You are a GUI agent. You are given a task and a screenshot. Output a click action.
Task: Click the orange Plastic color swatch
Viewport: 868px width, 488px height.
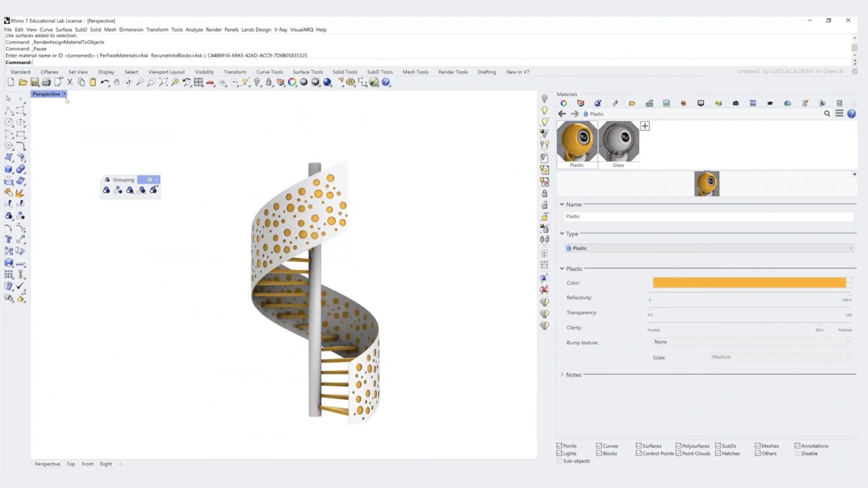[749, 282]
